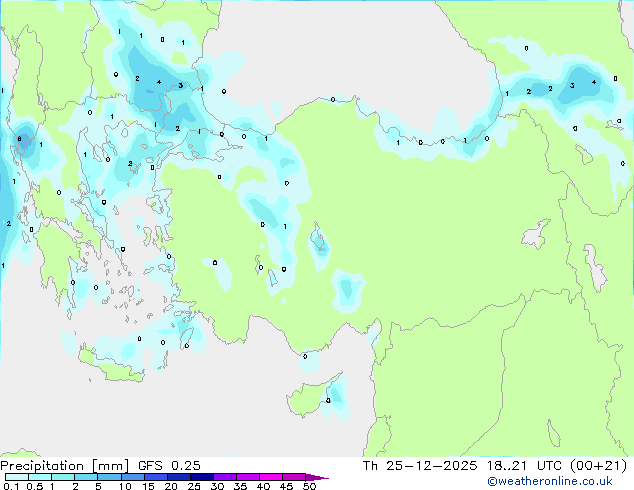This screenshot has width=634, height=490.
Task: Click the forecast date Th 25-12-2025 text
Action: click(x=420, y=466)
